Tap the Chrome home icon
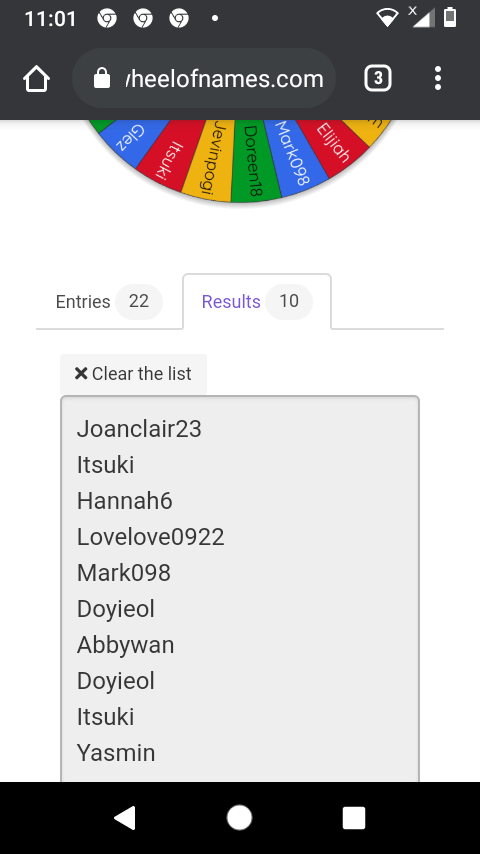This screenshot has height=854, width=480. tap(37, 79)
